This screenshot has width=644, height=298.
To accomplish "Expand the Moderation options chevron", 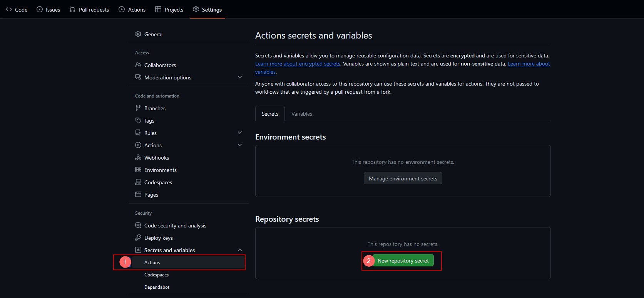I will tap(240, 77).
